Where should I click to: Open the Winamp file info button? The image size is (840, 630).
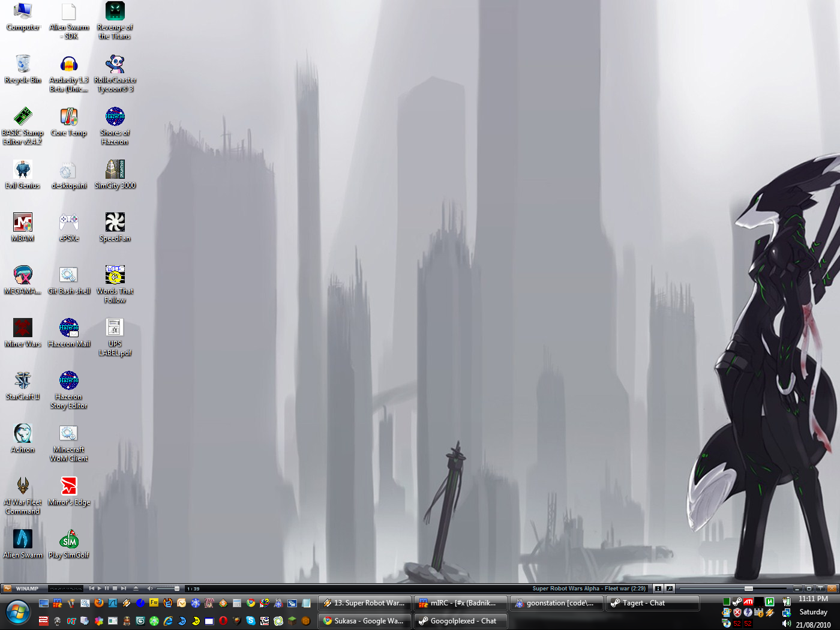658,588
